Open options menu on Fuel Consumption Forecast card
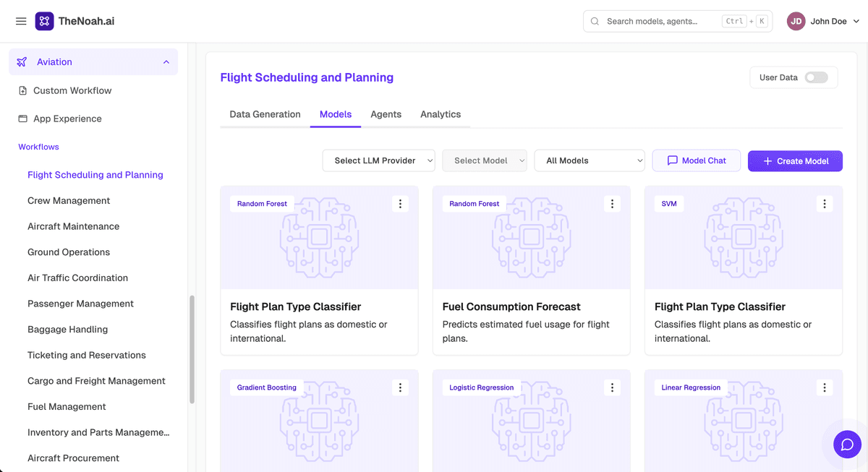 [613, 204]
